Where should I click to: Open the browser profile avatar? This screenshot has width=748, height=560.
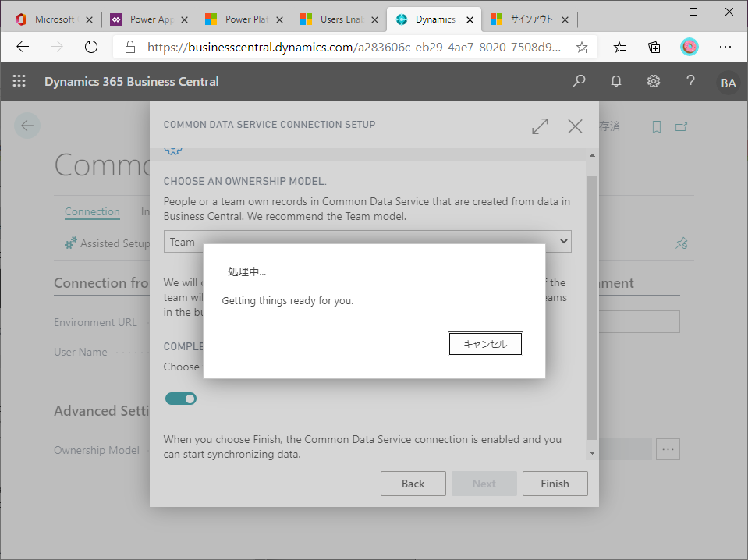tap(690, 47)
